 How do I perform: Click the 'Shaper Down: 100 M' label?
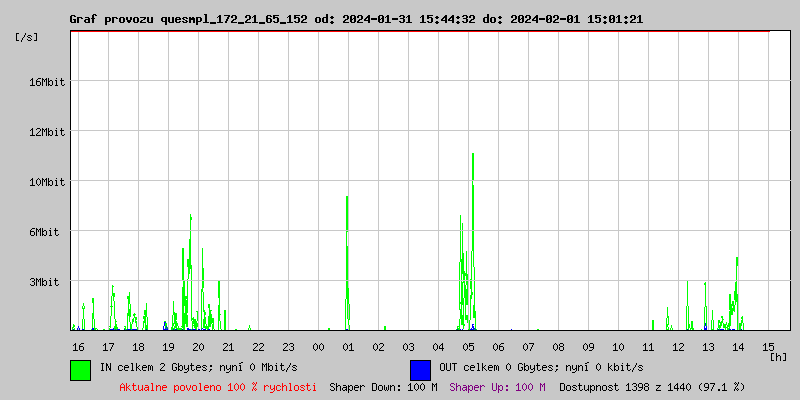(383, 386)
